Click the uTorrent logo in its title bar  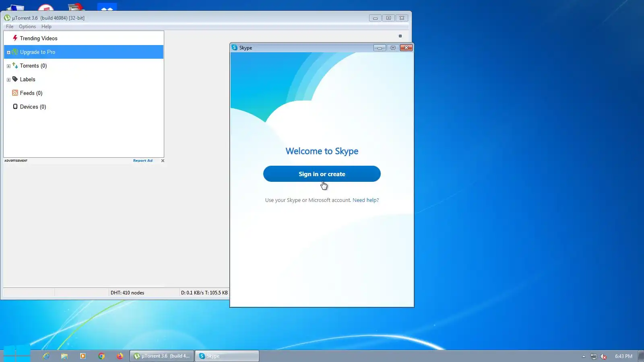tap(7, 18)
